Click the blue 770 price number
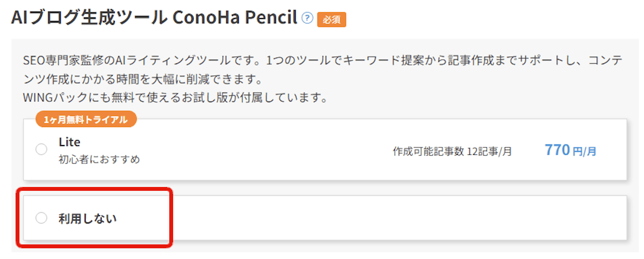The height and width of the screenshot is (259, 644). pos(557,150)
